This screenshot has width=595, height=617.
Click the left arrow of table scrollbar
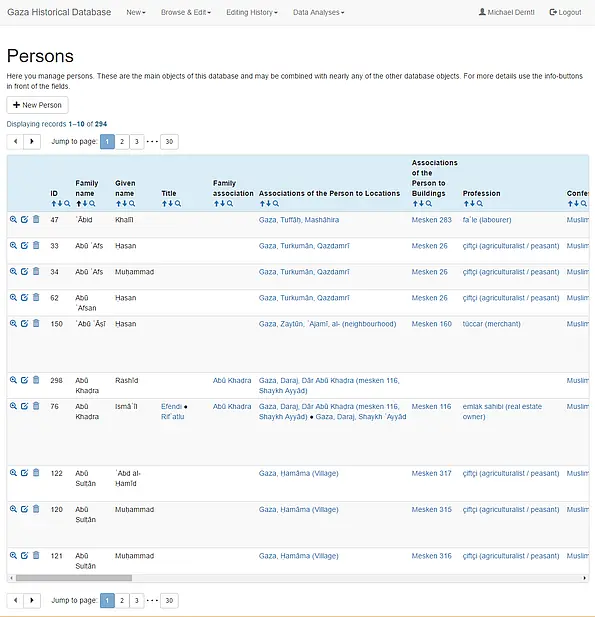11,578
